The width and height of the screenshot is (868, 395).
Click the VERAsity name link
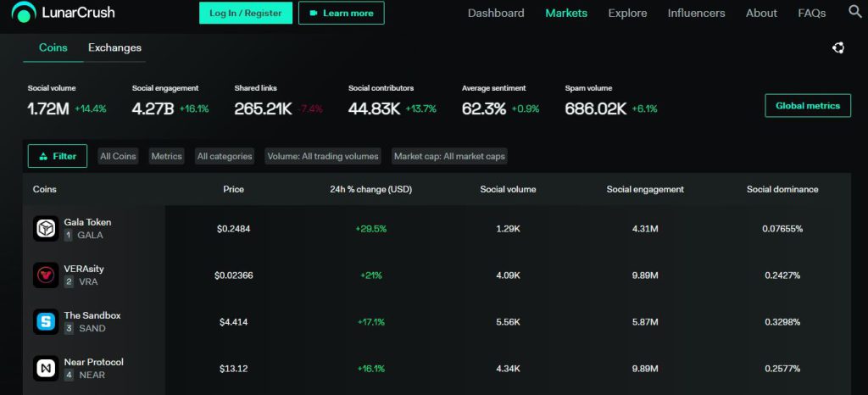point(84,269)
